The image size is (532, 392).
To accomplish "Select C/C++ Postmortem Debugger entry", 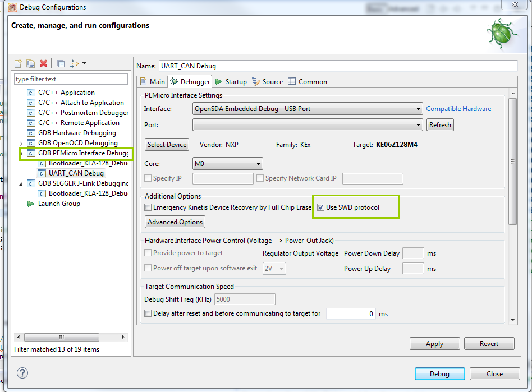I will pyautogui.click(x=83, y=113).
